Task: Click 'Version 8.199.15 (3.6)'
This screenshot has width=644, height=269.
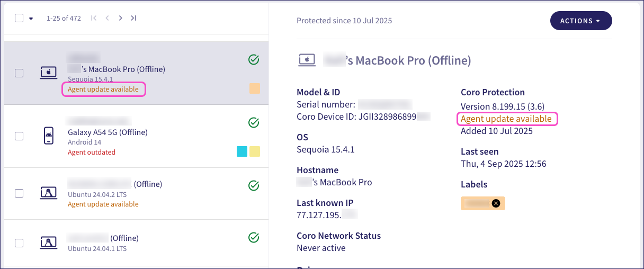Action: coord(503,106)
